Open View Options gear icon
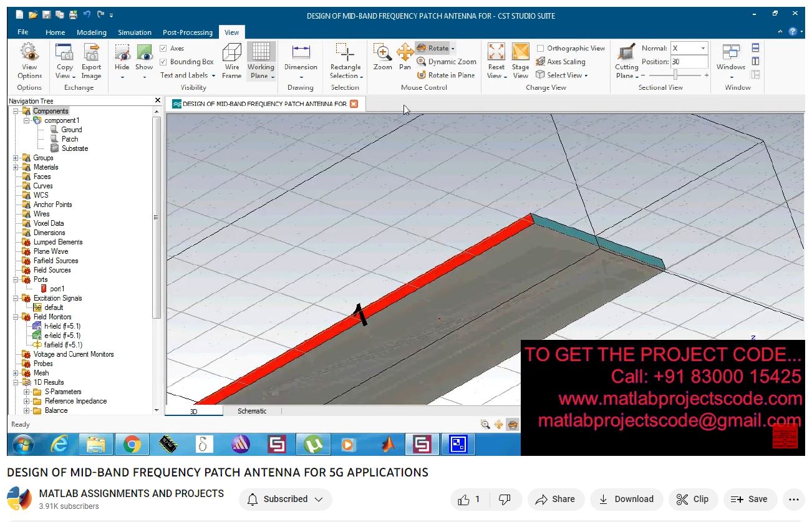Image resolution: width=812 pixels, height=522 pixels. click(29, 54)
